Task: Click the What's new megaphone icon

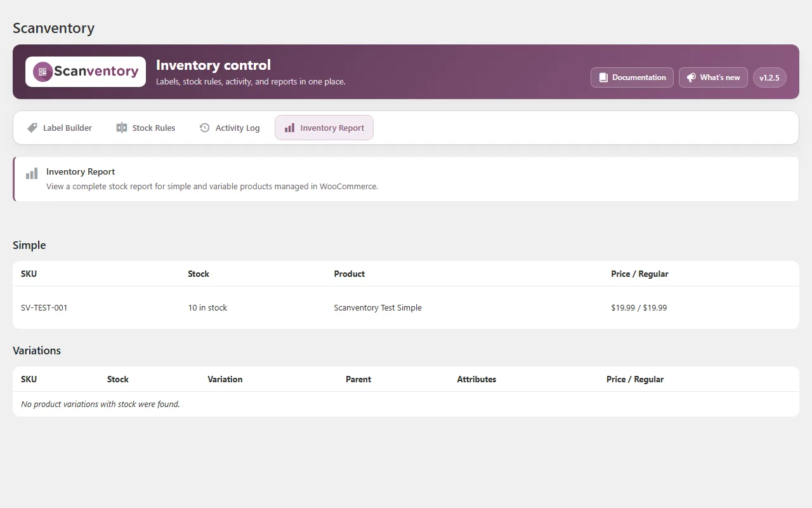Action: point(691,77)
